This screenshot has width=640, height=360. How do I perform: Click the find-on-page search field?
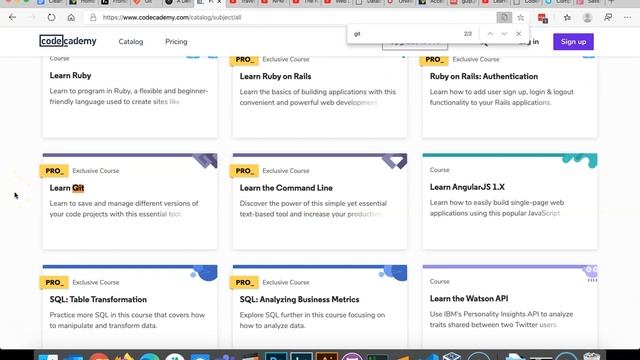point(404,34)
